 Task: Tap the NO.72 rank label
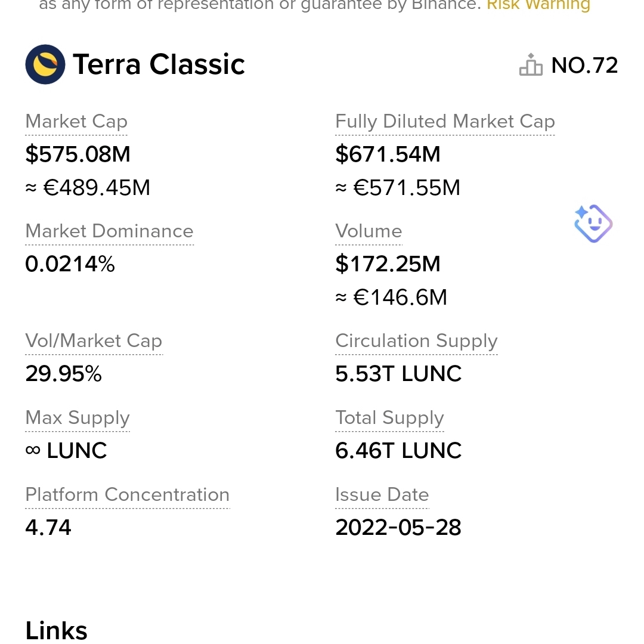584,66
